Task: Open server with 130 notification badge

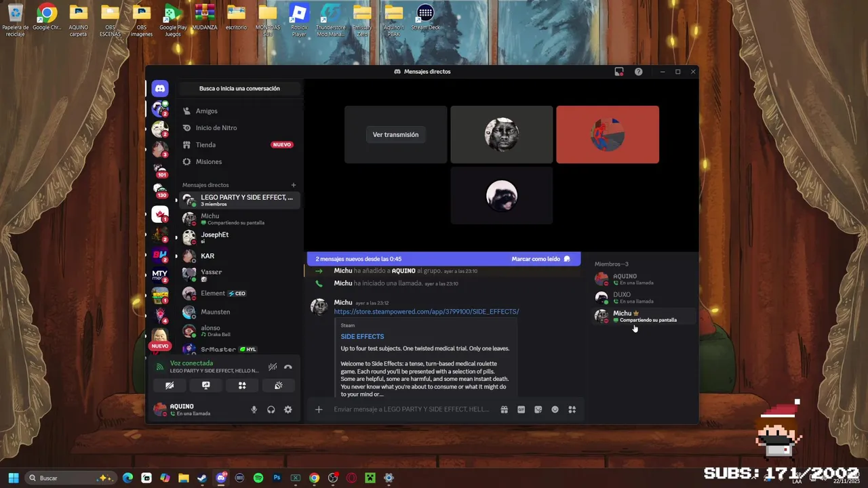Action: pos(160,191)
